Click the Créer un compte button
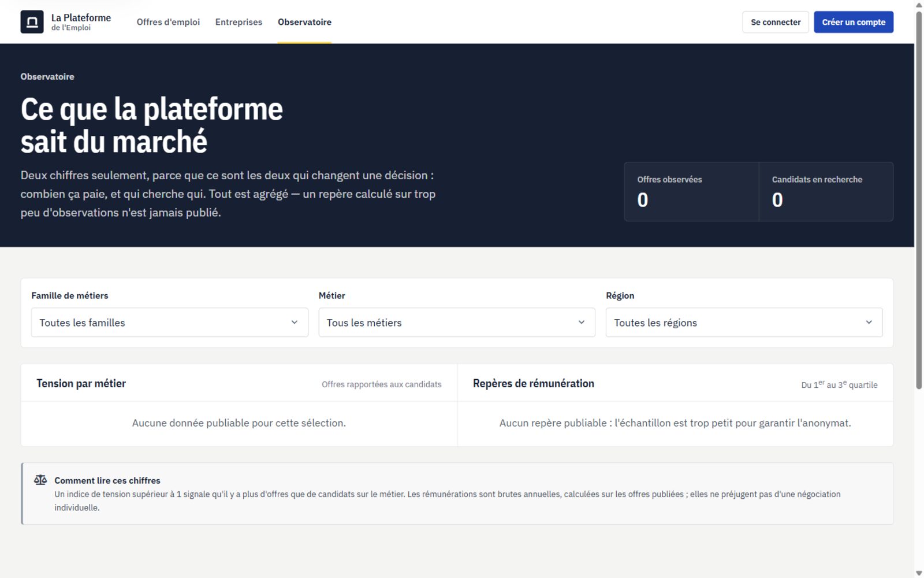This screenshot has height=578, width=924. tap(854, 22)
